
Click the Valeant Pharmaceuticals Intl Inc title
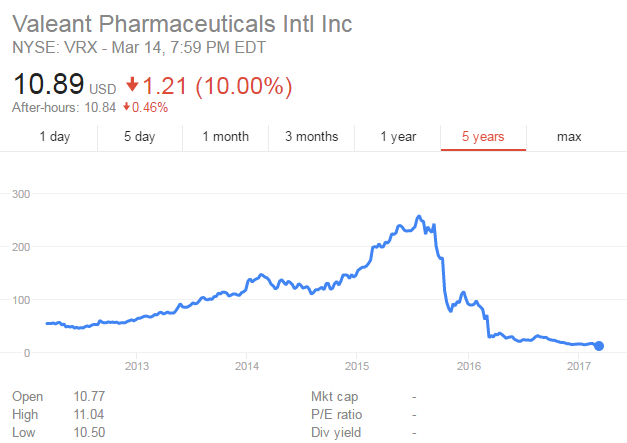pyautogui.click(x=182, y=24)
